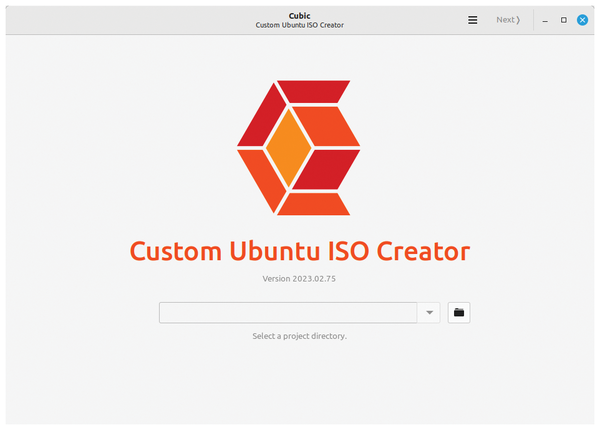Open folder browser for project directory
Screen dimensions: 600x430
pos(459,313)
